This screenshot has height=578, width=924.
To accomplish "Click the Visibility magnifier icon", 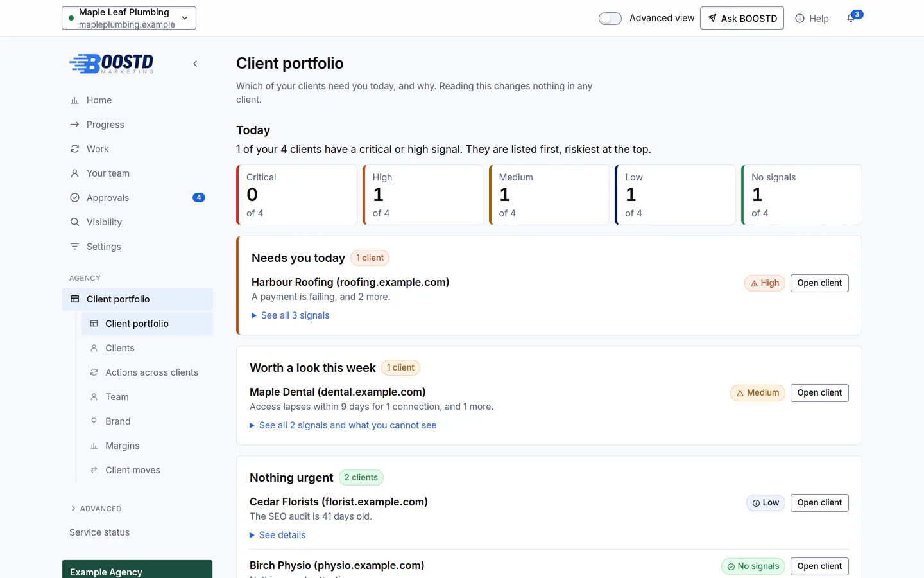I will (x=74, y=222).
